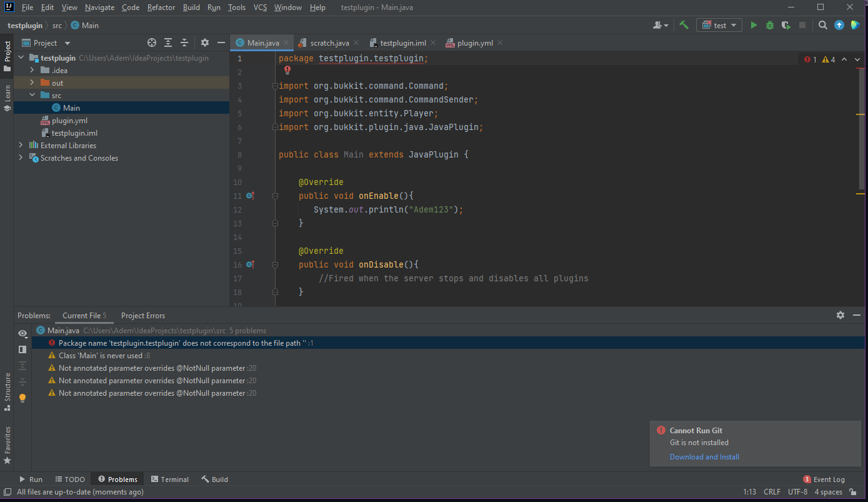Run the 'test' configuration with the green play icon

[x=754, y=25]
